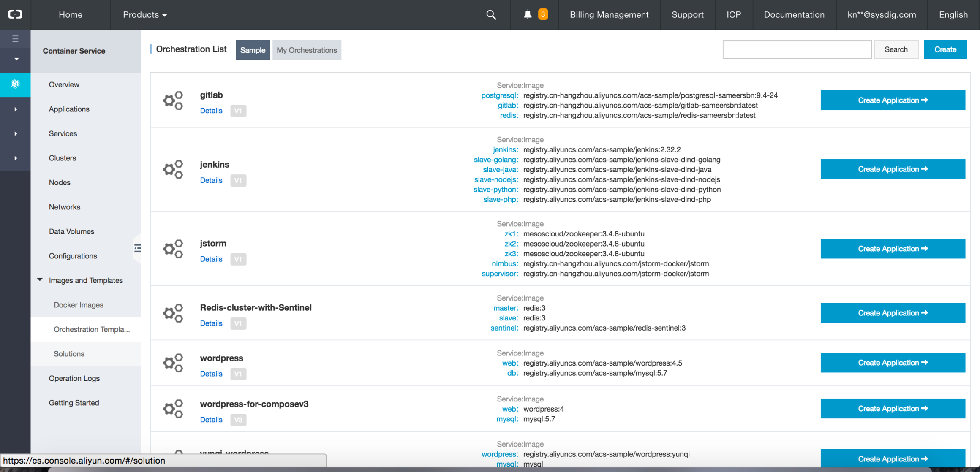
Task: Open Data Volumes in sidebar
Action: coord(71,231)
